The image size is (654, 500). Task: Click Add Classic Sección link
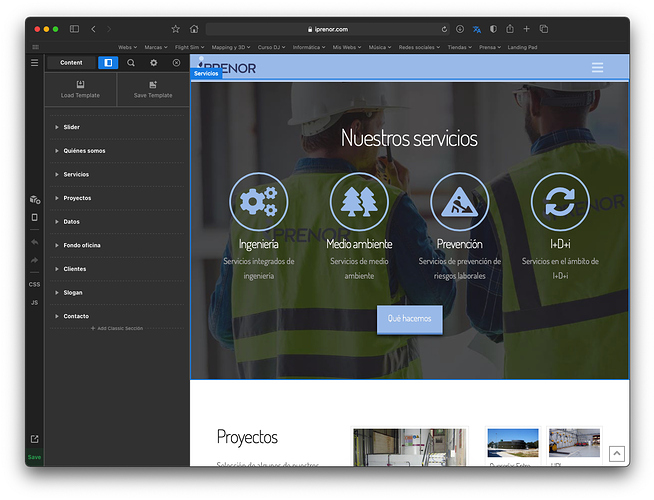coord(117,329)
